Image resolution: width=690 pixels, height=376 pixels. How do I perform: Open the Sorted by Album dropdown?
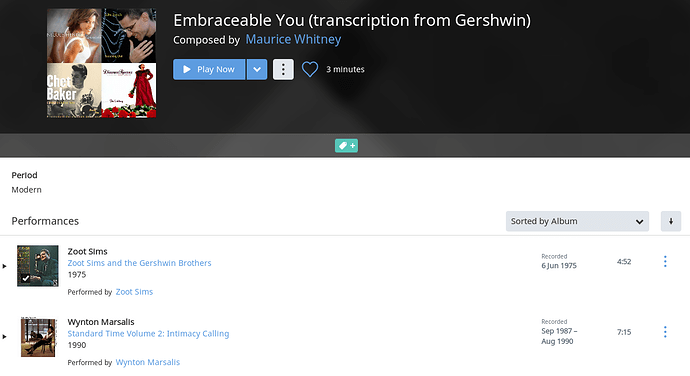[577, 221]
